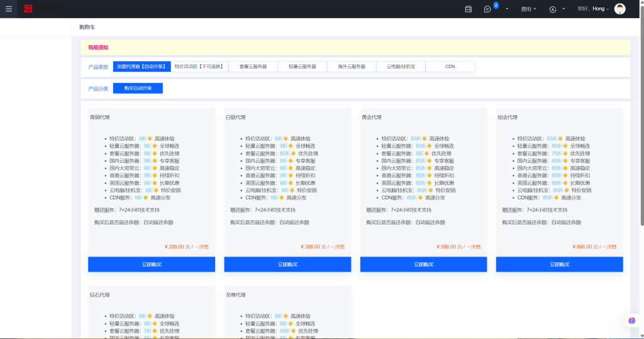This screenshot has width=644, height=339.
Task: Expand the messages dropdown arrow
Action: tap(507, 9)
